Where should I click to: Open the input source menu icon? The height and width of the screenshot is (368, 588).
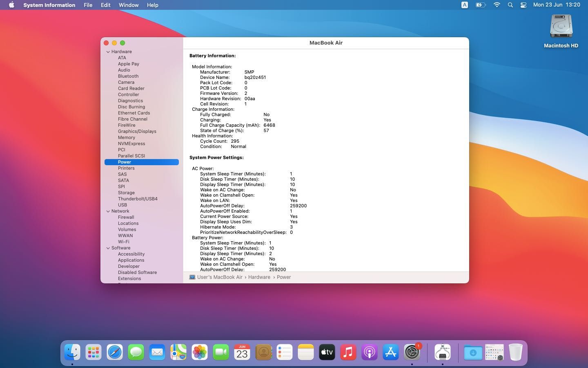coord(465,5)
